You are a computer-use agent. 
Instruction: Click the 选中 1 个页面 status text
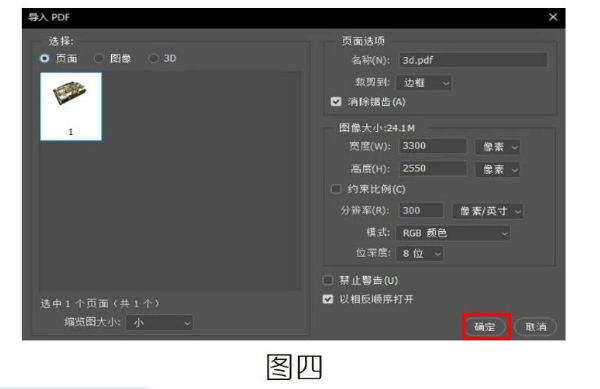point(99,304)
